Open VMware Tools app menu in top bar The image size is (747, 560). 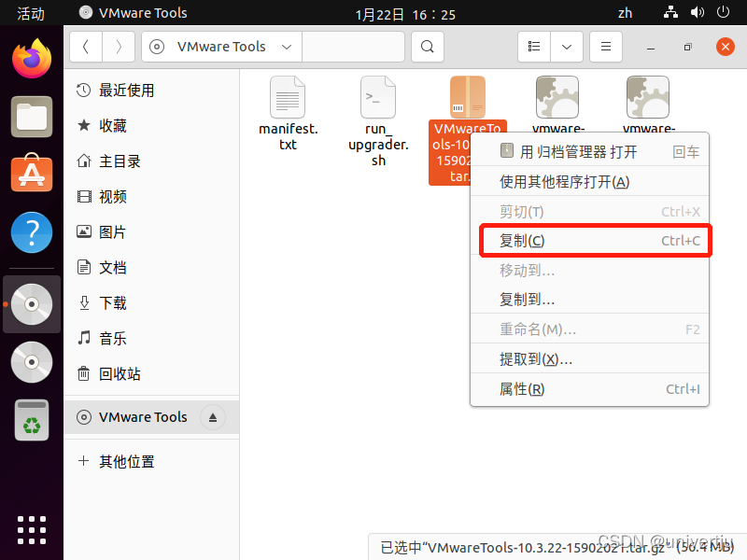point(133,13)
